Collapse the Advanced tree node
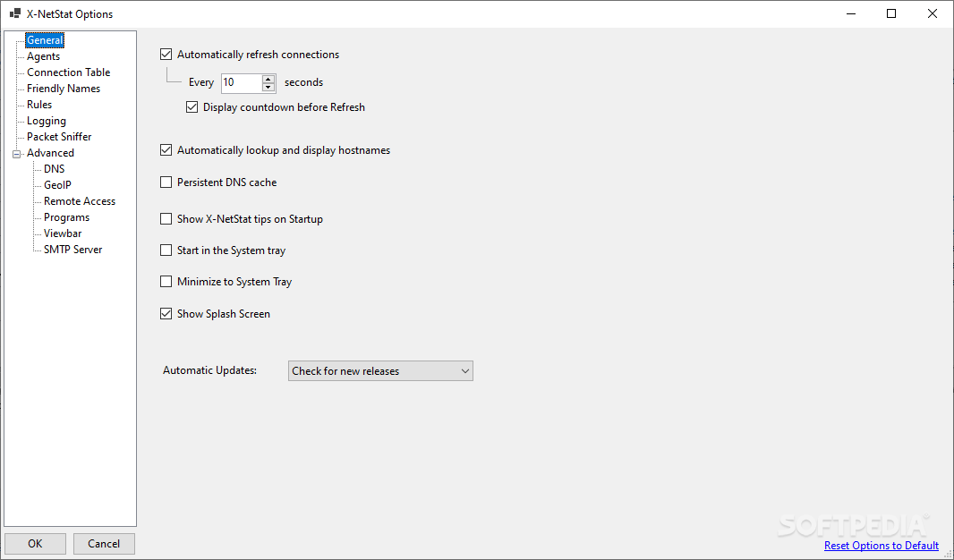Screen dimensions: 954x560 (x=16, y=153)
